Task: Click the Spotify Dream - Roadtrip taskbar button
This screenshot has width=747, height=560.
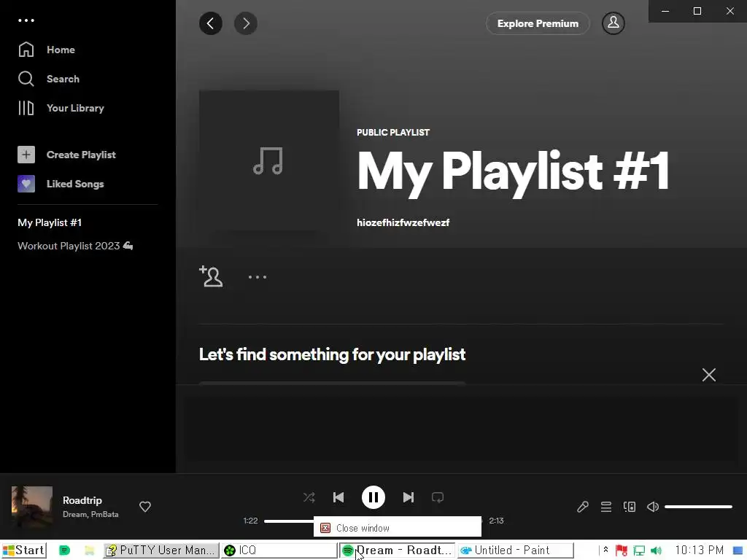Action: pos(398,551)
